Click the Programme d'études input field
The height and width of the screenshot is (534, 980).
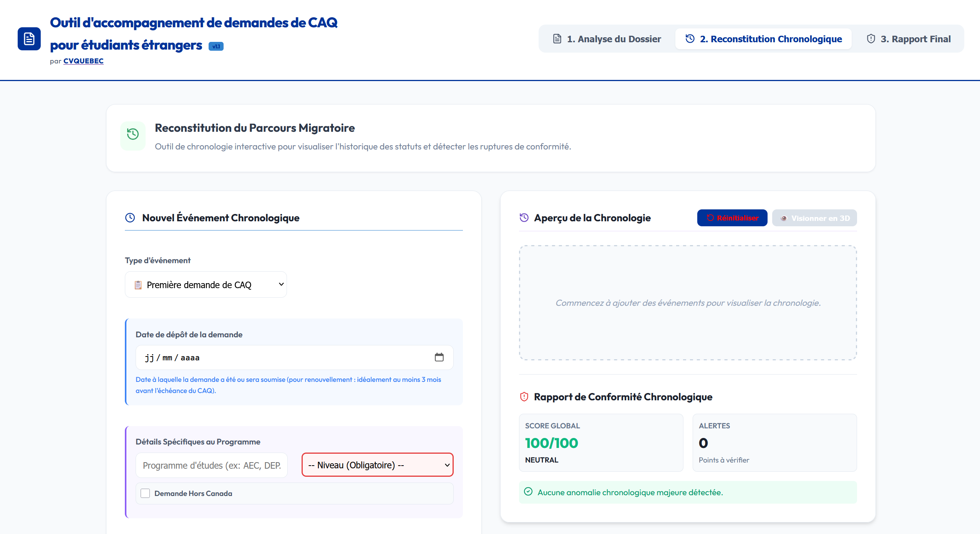click(211, 465)
